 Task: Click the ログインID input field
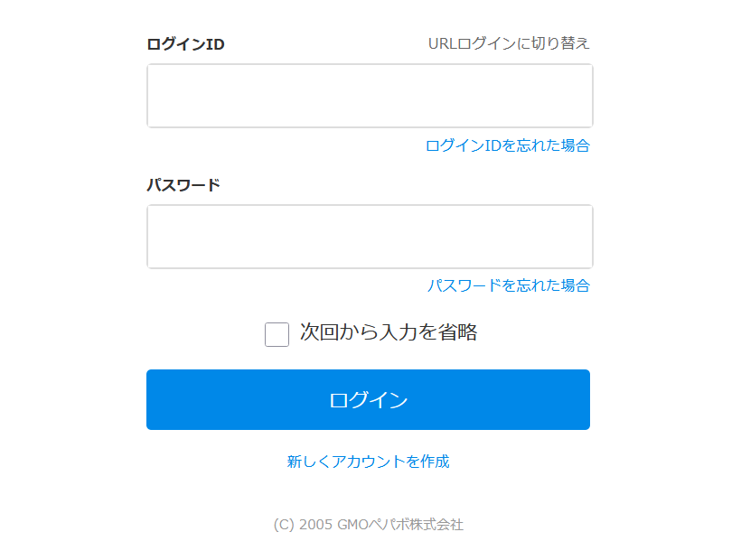click(370, 96)
